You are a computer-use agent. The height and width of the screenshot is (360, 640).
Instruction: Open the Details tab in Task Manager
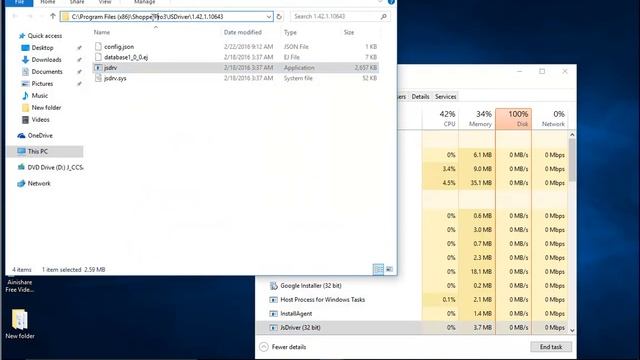coord(420,97)
